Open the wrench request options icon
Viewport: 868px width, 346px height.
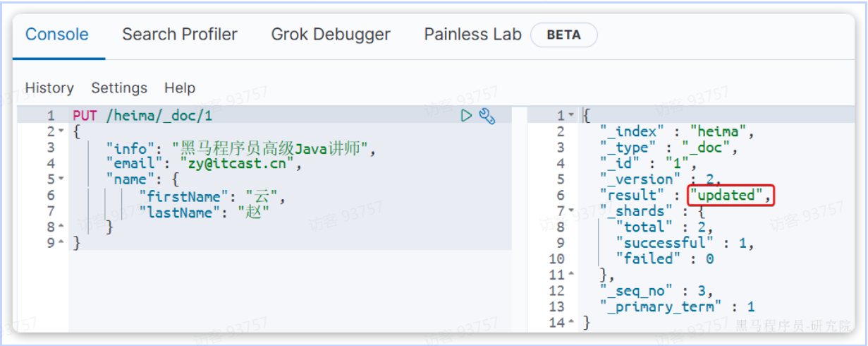(x=487, y=116)
